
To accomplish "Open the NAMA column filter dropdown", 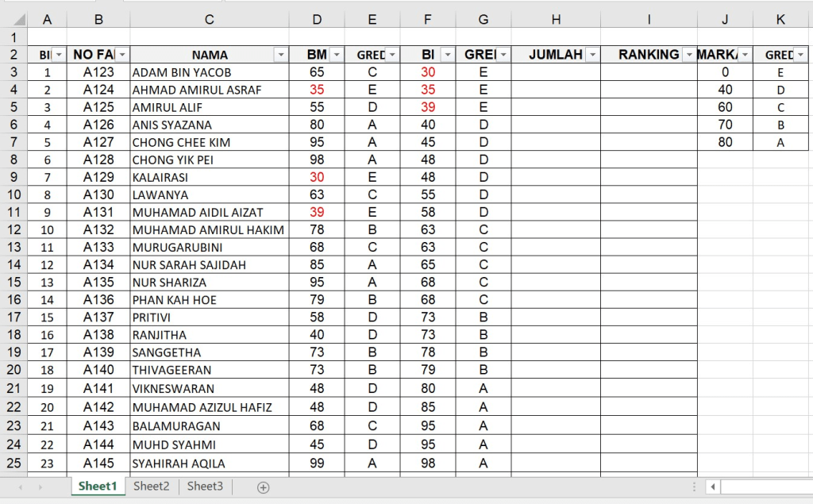I will tap(280, 55).
